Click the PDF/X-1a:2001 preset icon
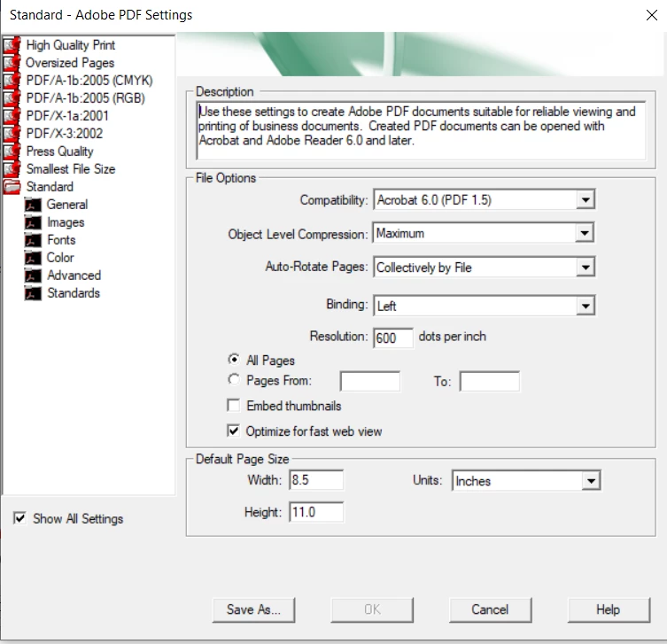 click(12, 116)
